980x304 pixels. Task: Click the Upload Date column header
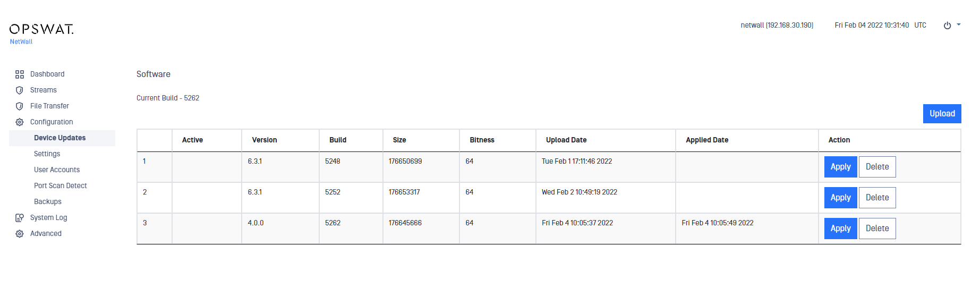click(x=566, y=140)
